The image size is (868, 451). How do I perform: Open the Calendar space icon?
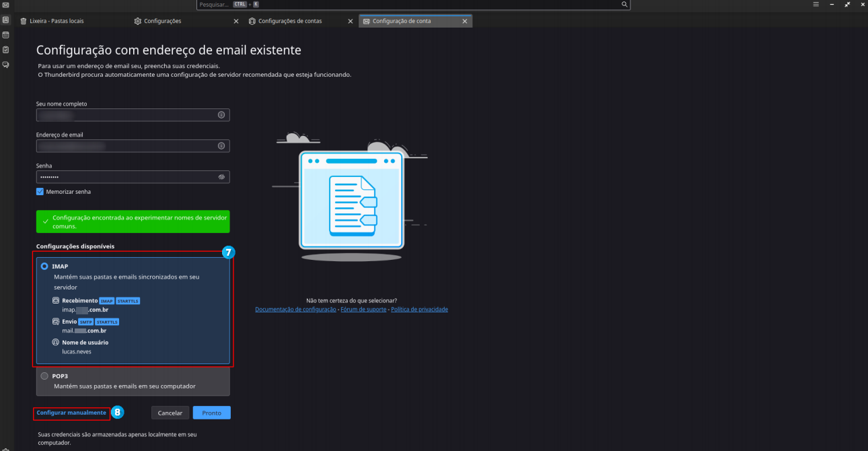[x=5, y=35]
